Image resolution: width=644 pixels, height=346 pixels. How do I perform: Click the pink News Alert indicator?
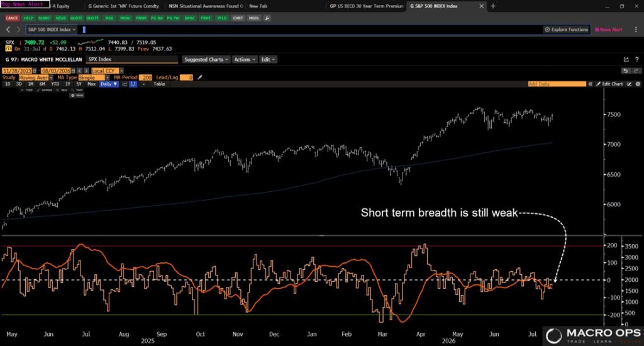point(609,30)
